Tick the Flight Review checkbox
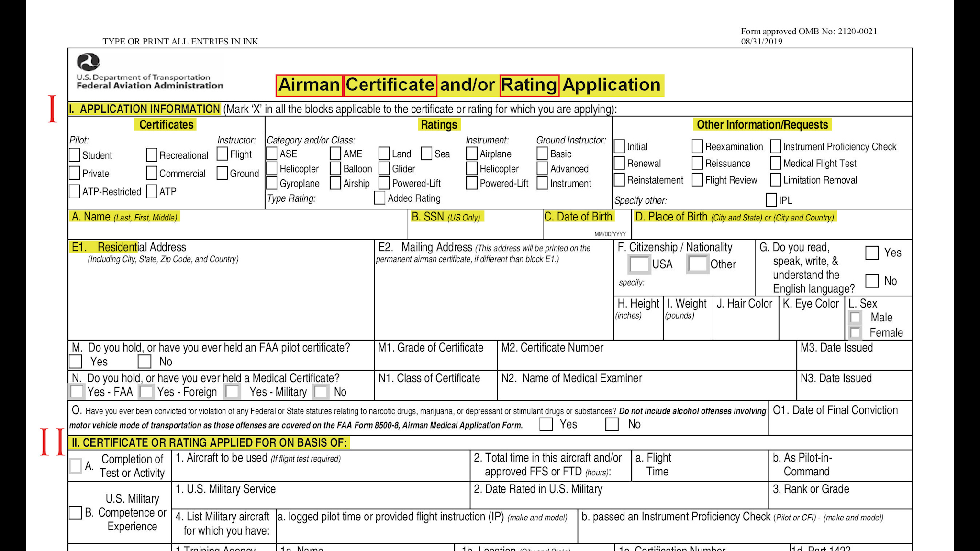 (698, 180)
